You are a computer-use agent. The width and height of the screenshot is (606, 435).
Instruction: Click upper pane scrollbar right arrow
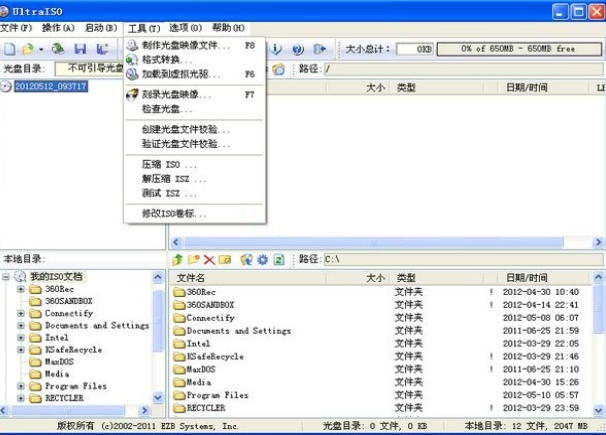point(598,242)
